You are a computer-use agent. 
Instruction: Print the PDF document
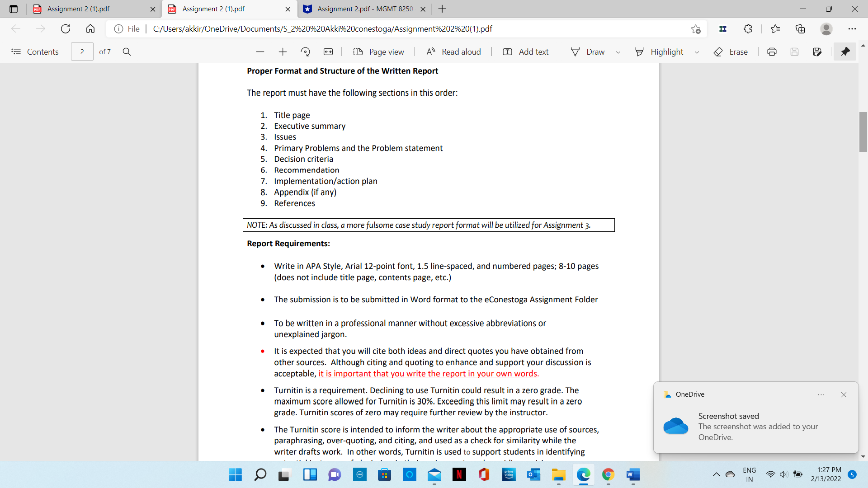772,52
